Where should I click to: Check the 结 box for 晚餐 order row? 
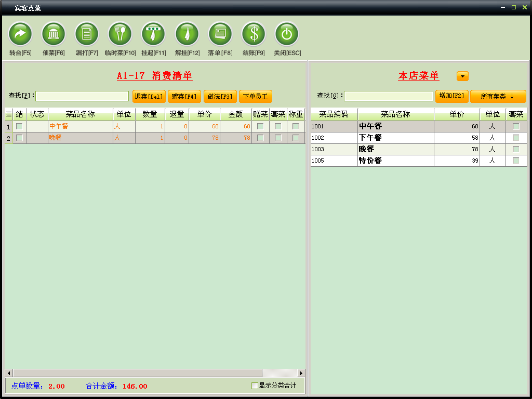pos(19,138)
